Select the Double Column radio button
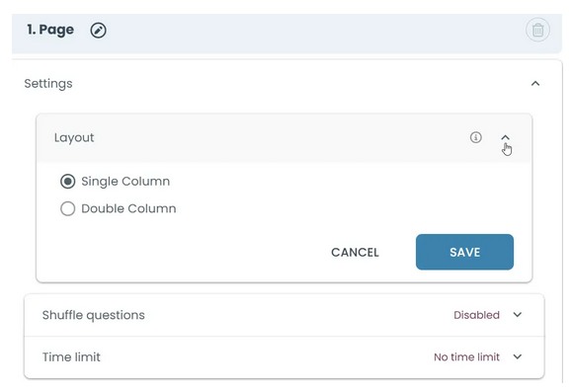 point(68,208)
